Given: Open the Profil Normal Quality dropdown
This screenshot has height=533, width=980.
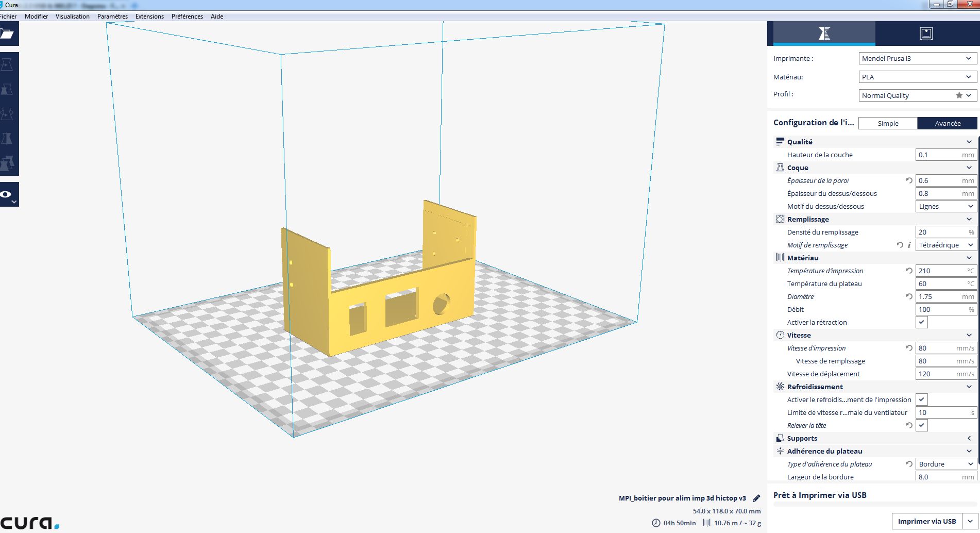Looking at the screenshot, I should [918, 95].
